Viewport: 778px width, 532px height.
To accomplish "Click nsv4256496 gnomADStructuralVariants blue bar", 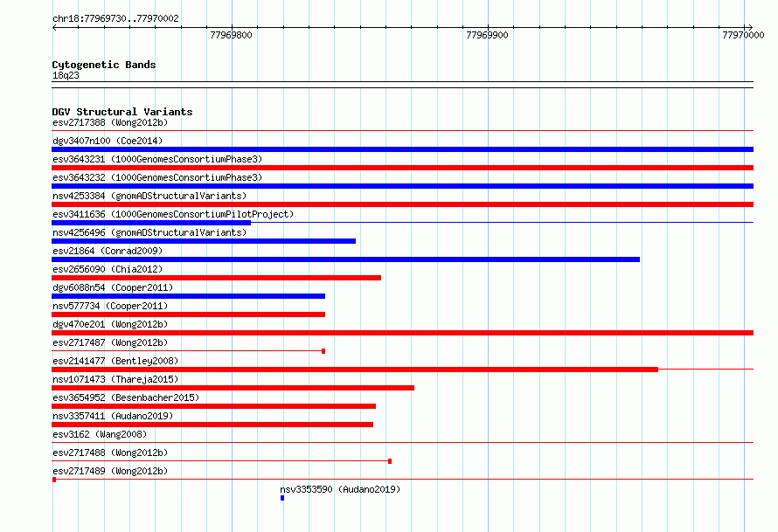I will (x=204, y=241).
